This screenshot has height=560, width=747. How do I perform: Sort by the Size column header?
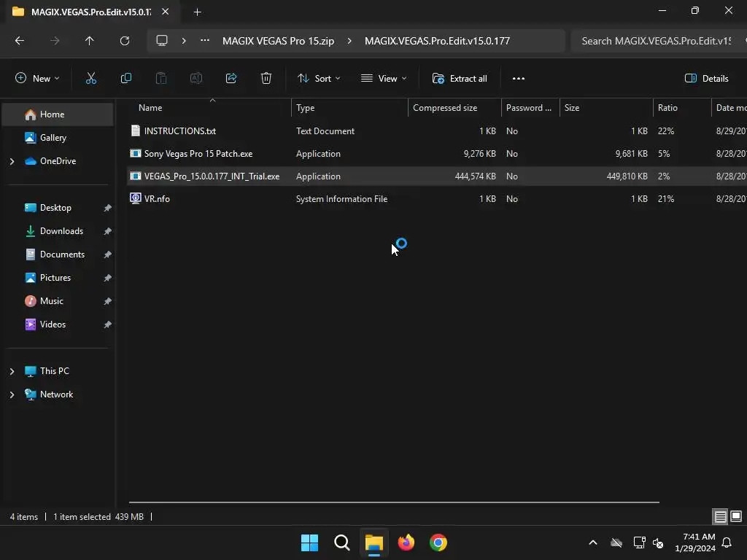click(x=606, y=108)
